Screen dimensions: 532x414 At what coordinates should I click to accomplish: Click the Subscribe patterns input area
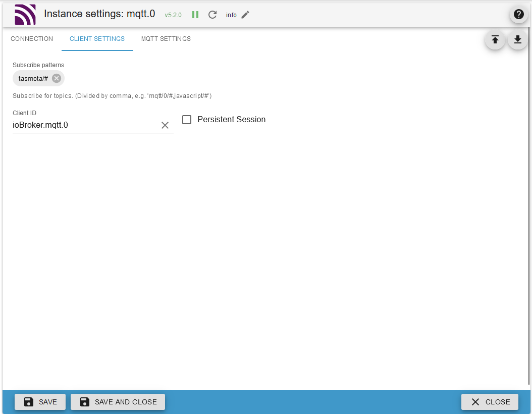264,78
